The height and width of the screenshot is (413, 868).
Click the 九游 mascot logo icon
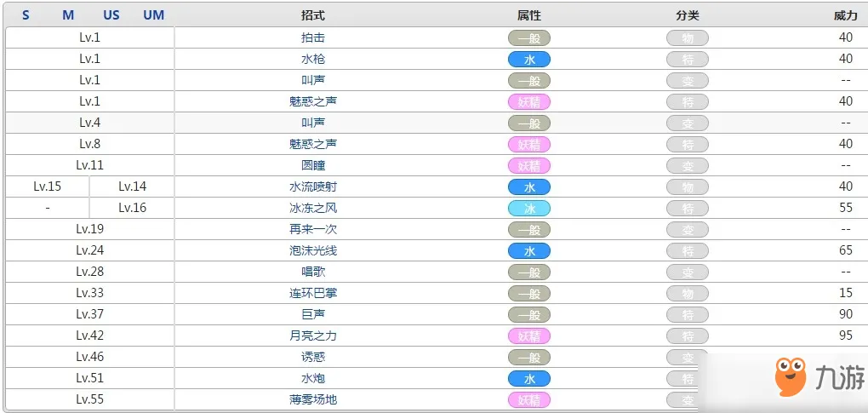[790, 376]
